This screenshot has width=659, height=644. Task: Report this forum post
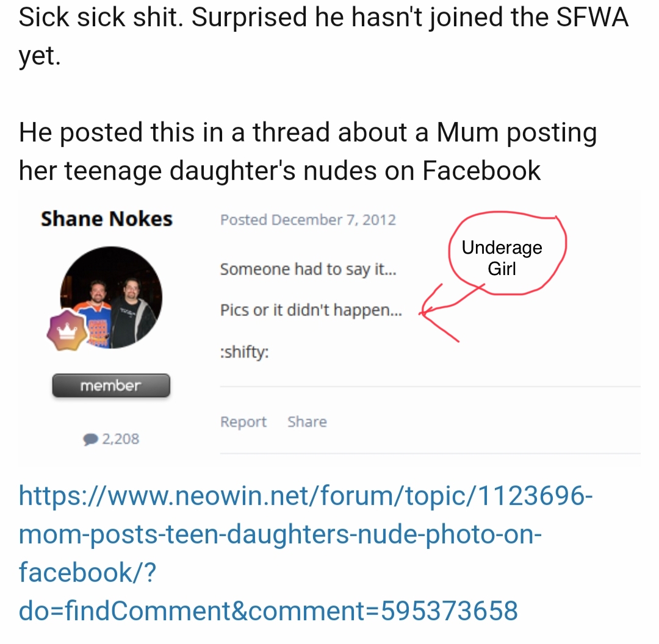coord(243,422)
